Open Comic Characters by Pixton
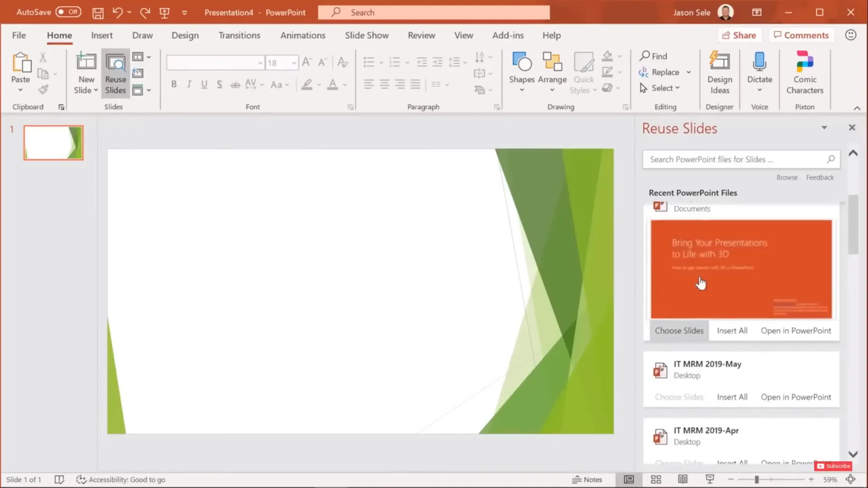The height and width of the screenshot is (488, 868). click(x=805, y=72)
